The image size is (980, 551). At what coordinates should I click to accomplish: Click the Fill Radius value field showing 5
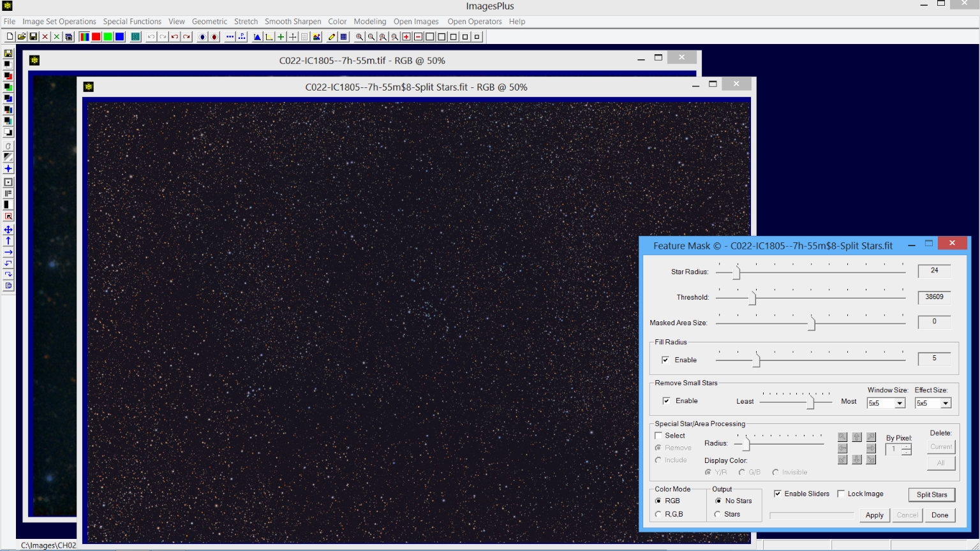coord(934,358)
